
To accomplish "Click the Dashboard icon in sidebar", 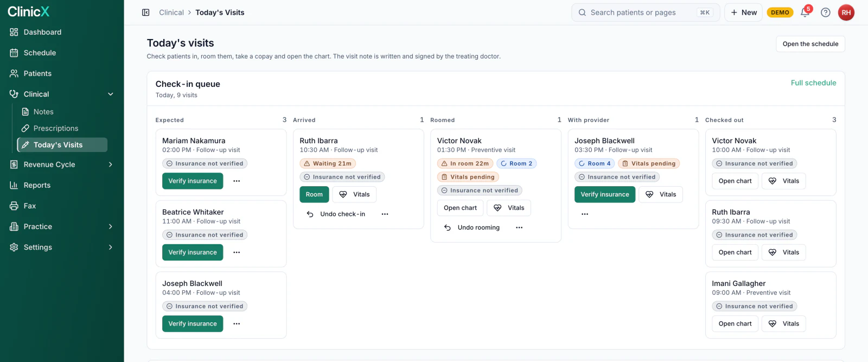I will coord(14,32).
